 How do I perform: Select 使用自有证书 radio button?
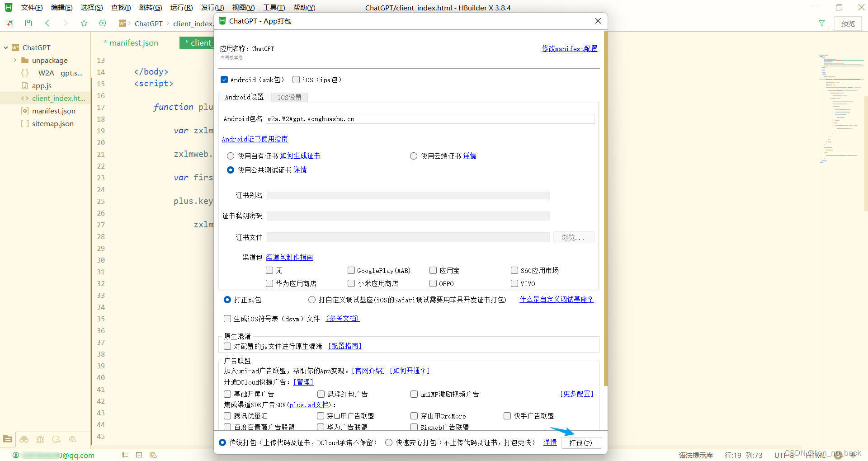click(x=231, y=156)
